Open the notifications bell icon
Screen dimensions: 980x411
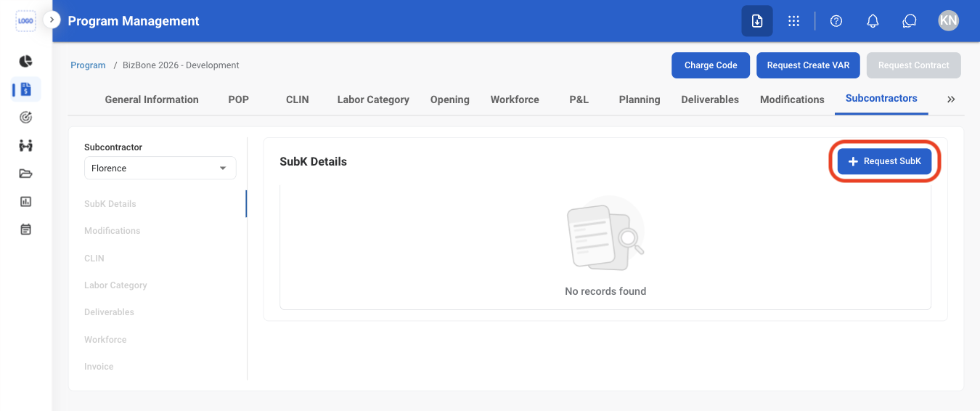point(873,21)
